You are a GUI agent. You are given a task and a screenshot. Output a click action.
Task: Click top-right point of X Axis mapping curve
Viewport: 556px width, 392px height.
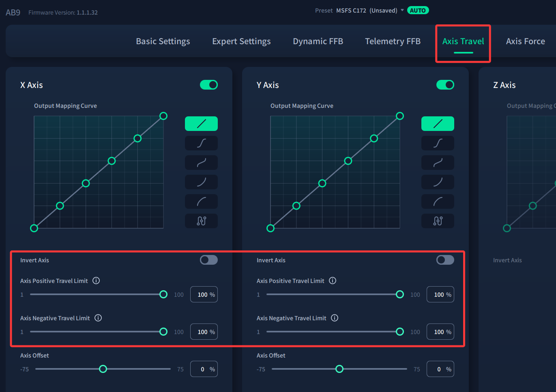pos(163,116)
